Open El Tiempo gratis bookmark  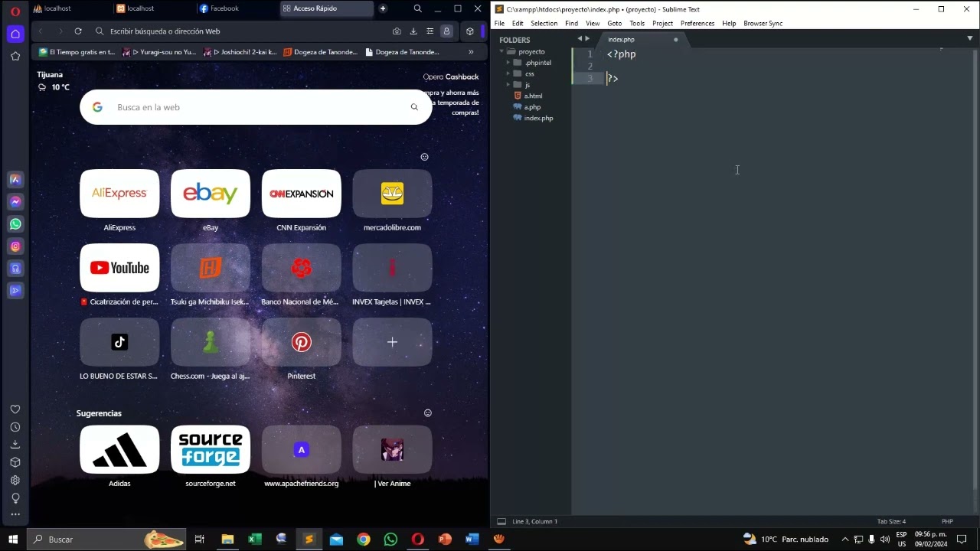pos(77,52)
